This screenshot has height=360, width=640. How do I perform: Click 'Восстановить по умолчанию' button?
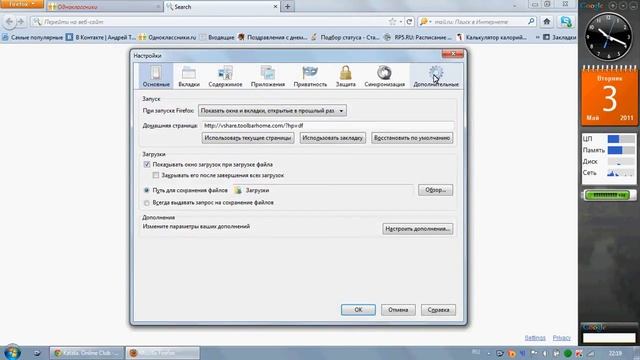coord(412,138)
